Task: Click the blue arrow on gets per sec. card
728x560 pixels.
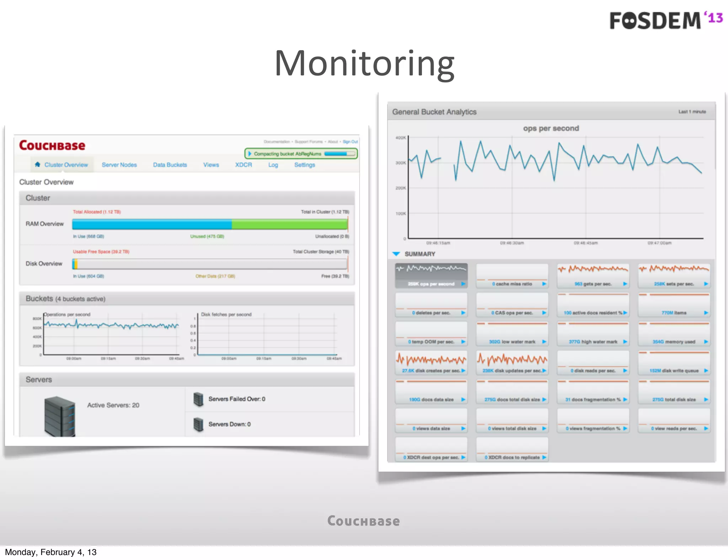Action: (x=625, y=284)
